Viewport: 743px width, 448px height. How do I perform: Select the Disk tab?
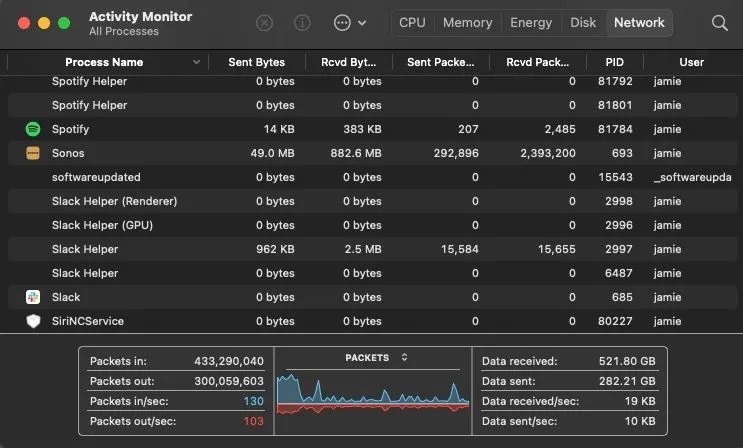[583, 22]
